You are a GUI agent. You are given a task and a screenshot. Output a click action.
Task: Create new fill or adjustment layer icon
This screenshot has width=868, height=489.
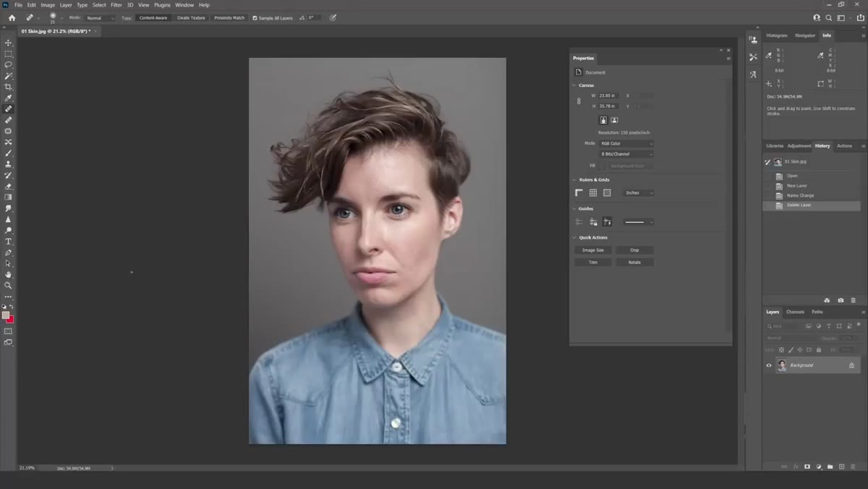click(819, 467)
